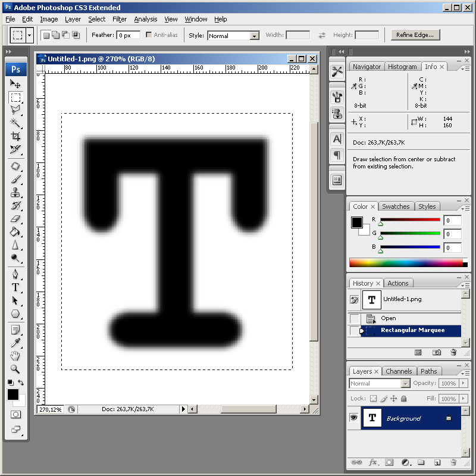Select the Type tool in toolbox
476x476 pixels.
[x=15, y=287]
